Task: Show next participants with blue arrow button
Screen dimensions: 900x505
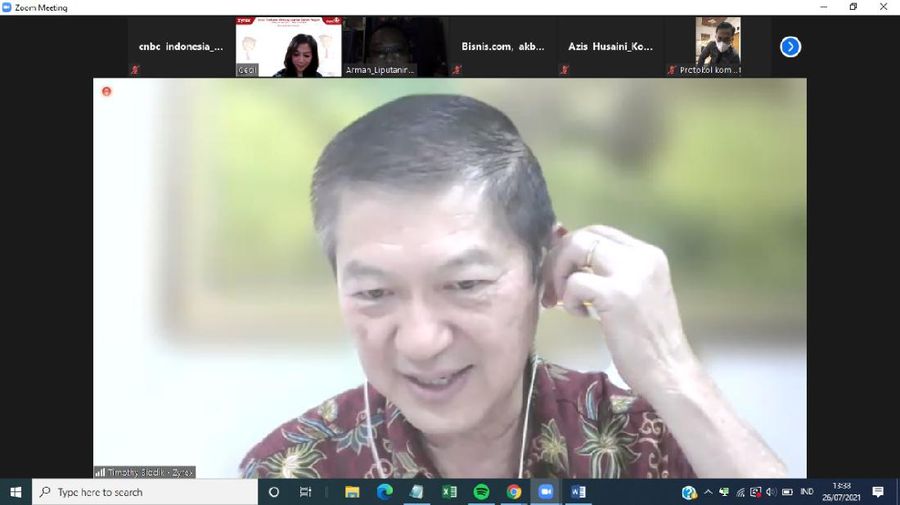Action: (790, 46)
